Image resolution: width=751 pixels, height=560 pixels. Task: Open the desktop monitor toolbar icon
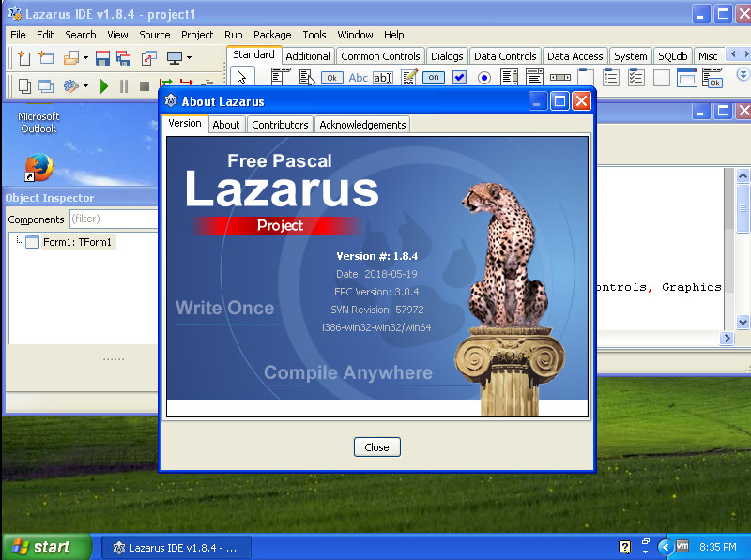pos(174,58)
